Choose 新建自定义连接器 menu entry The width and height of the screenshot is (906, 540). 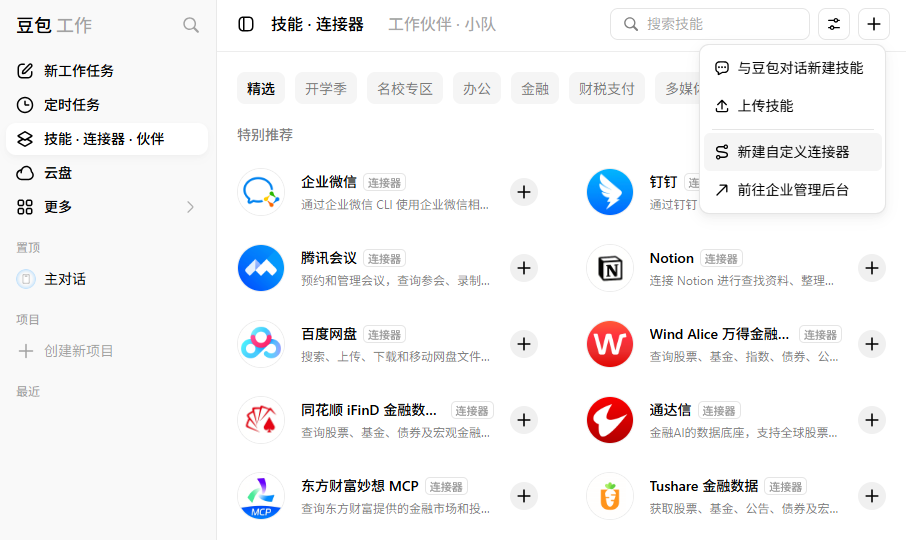coord(792,152)
